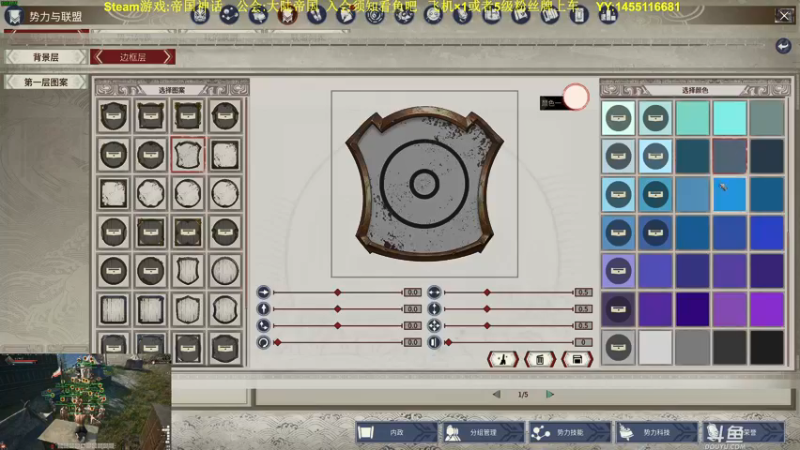Click the vertical offset slider handle
Viewport: 800px width, 450px height.
coord(337,309)
